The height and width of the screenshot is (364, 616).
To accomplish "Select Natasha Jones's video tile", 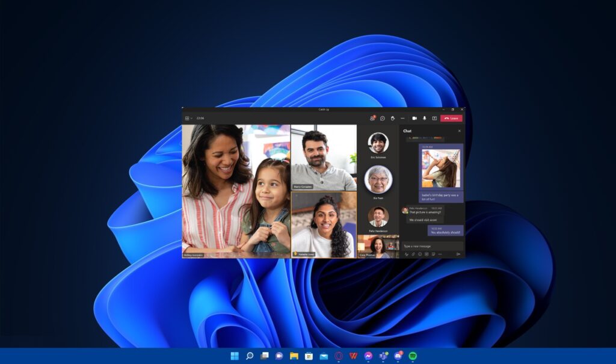I will 324,225.
